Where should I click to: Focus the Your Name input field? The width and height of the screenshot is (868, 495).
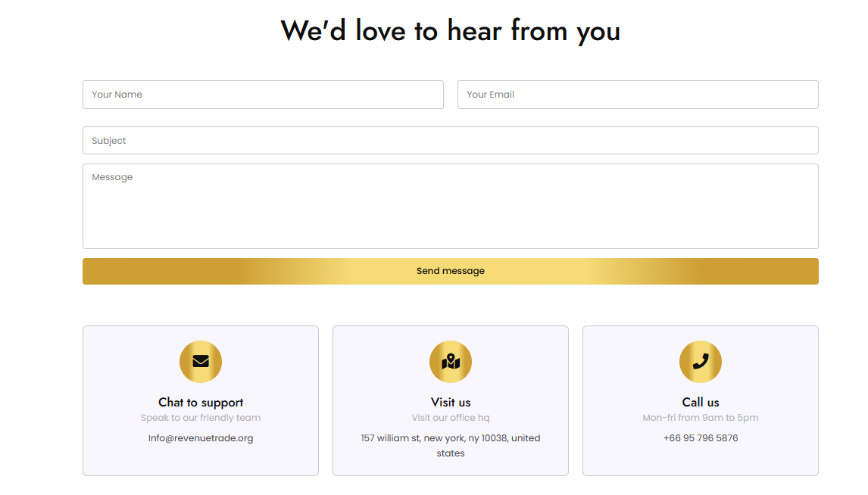click(263, 95)
